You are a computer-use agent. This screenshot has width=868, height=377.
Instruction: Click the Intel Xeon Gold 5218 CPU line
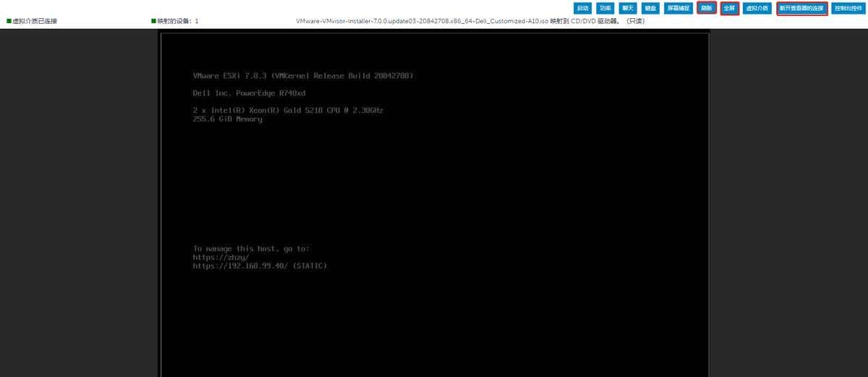pyautogui.click(x=288, y=110)
